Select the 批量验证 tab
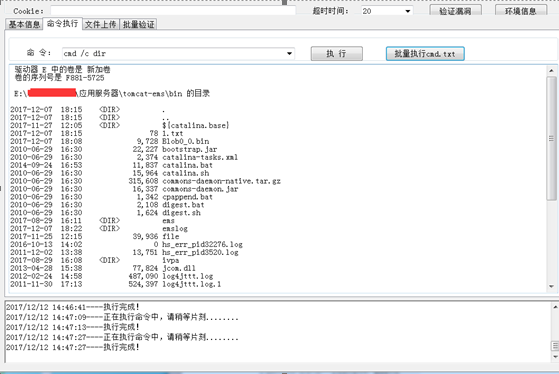 138,24
